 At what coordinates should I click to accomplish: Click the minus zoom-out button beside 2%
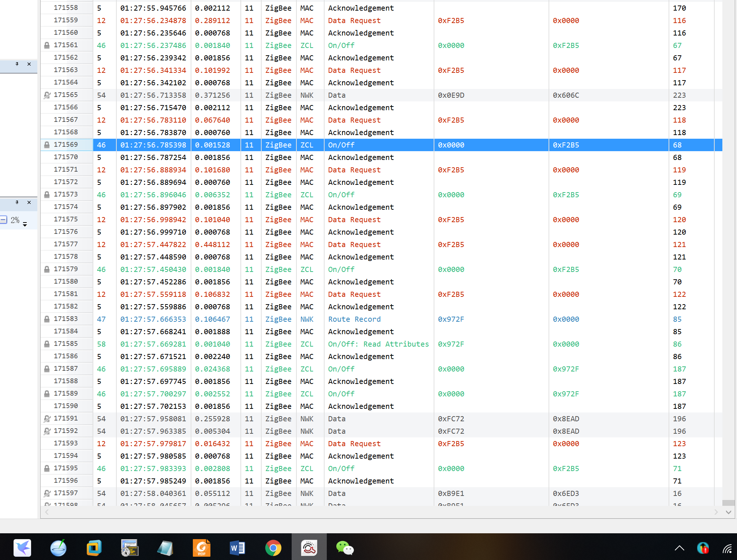click(3, 220)
